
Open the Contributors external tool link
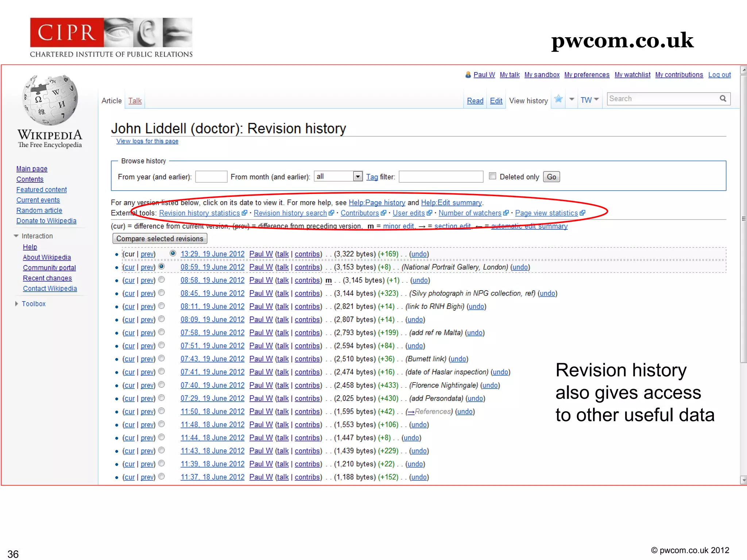tap(360, 213)
